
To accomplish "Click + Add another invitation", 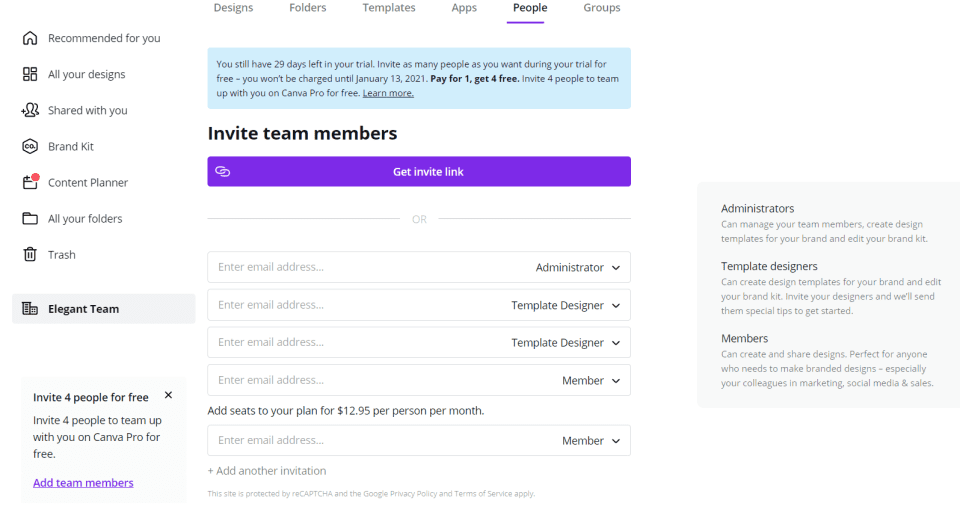I will click(267, 471).
